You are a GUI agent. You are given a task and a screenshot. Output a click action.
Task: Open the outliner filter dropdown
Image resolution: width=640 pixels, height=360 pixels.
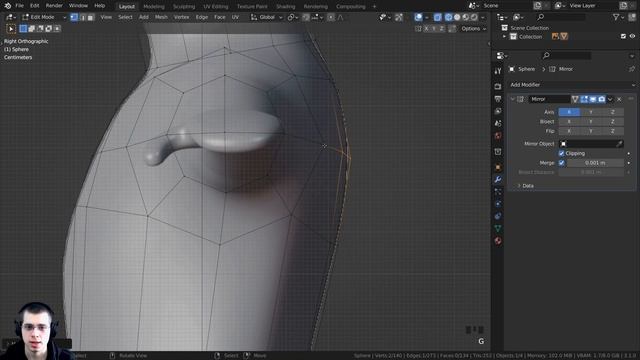coord(618,17)
